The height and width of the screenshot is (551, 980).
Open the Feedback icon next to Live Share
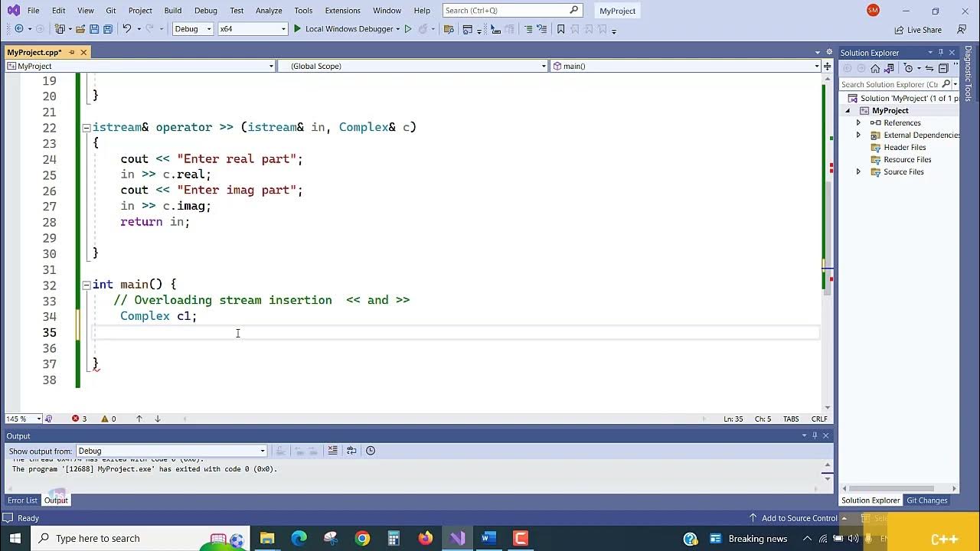pyautogui.click(x=962, y=29)
